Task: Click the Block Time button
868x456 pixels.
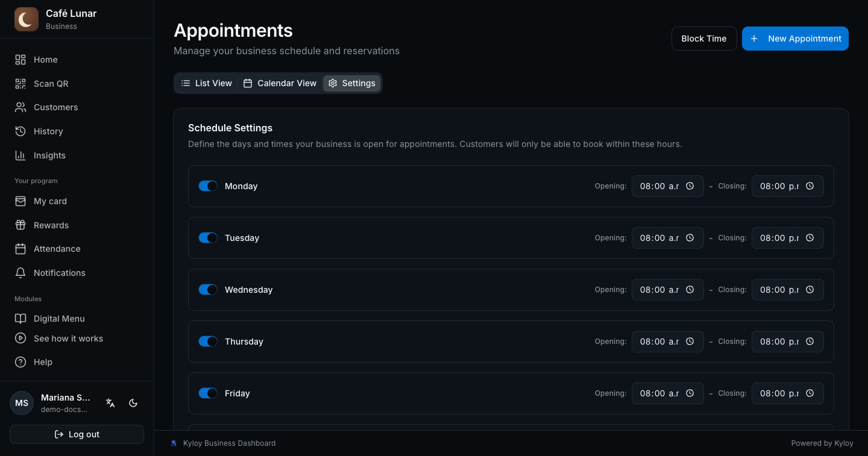Action: 704,39
